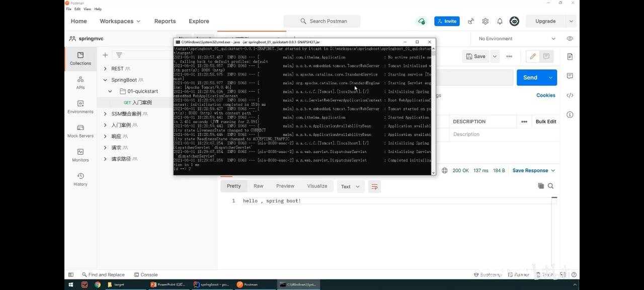Viewport: 644px width, 290px height.
Task: Open the notifications bell icon
Action: 500,21
